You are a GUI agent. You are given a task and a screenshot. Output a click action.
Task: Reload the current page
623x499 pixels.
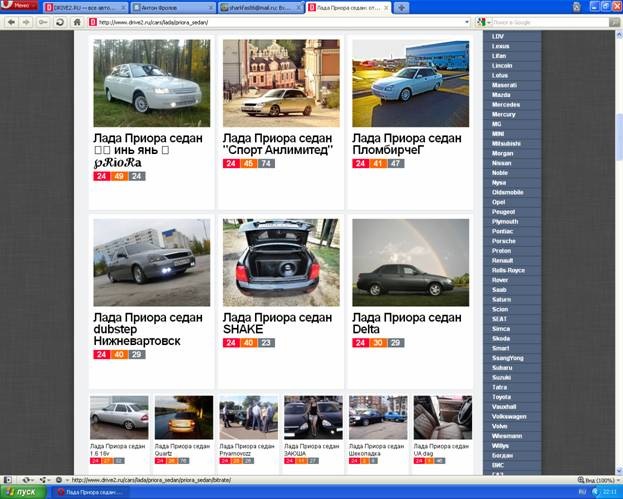[x=60, y=22]
